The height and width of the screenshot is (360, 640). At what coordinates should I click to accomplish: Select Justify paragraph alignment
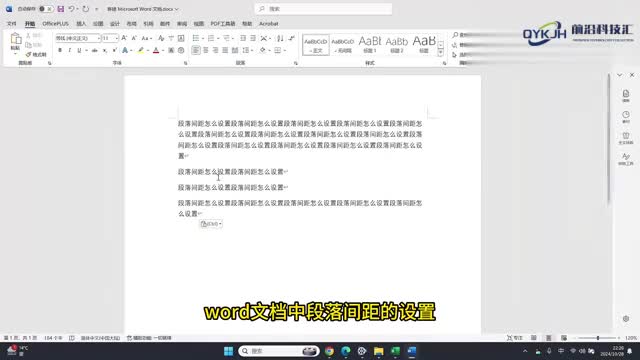pos(225,50)
